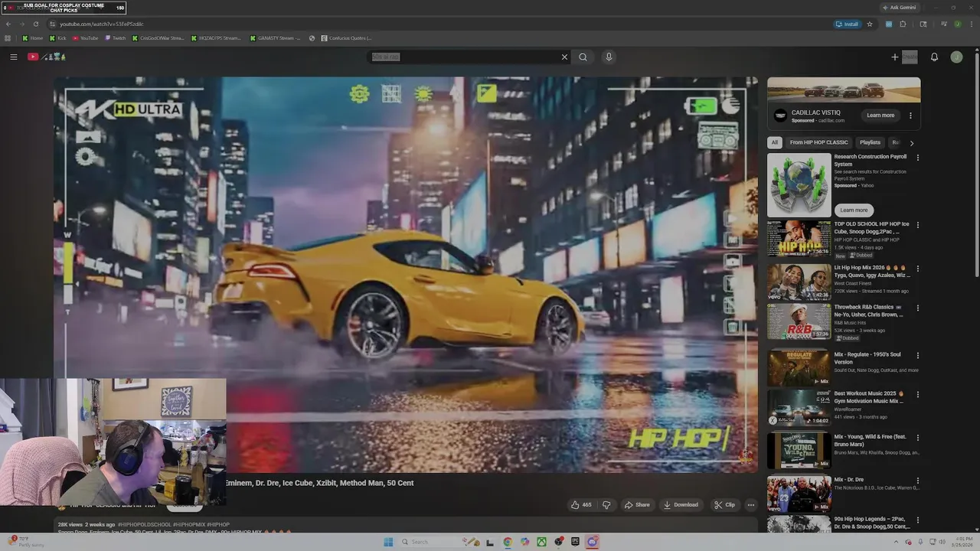This screenshot has height=551, width=980.
Task: Click Learn more on Cadillac Vistiq ad
Action: click(x=880, y=116)
